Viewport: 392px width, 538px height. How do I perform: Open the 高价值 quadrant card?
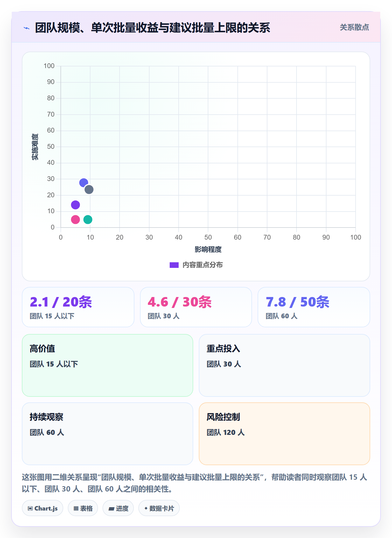pos(108,365)
